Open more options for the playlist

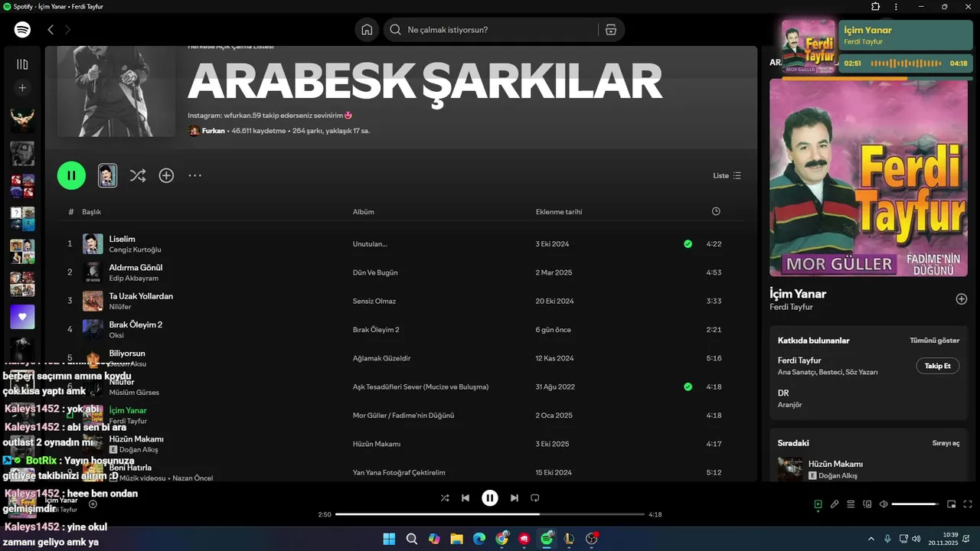[195, 175]
